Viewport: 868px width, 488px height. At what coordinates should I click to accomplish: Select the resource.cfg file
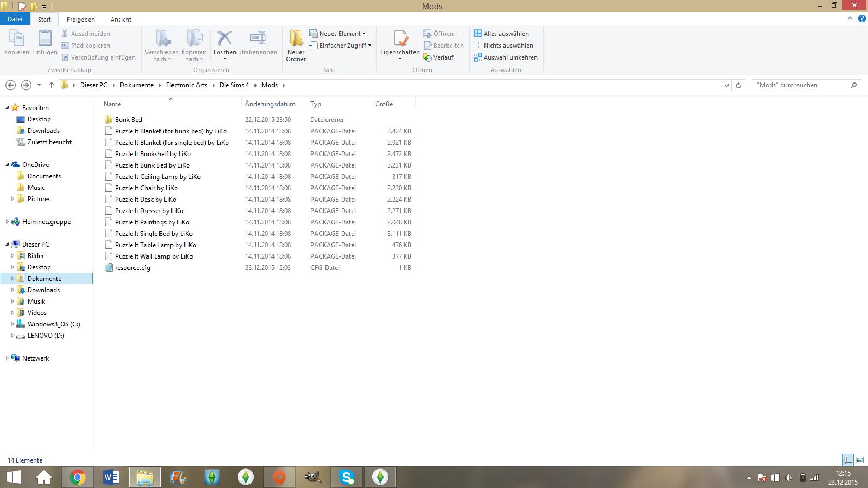tap(132, 268)
